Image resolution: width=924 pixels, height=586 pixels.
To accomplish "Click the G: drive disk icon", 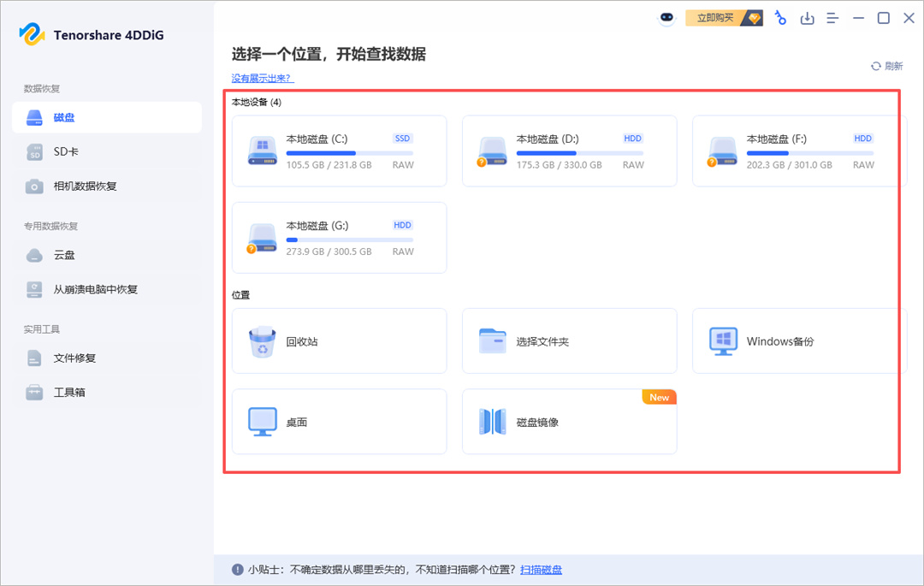I will [x=262, y=238].
